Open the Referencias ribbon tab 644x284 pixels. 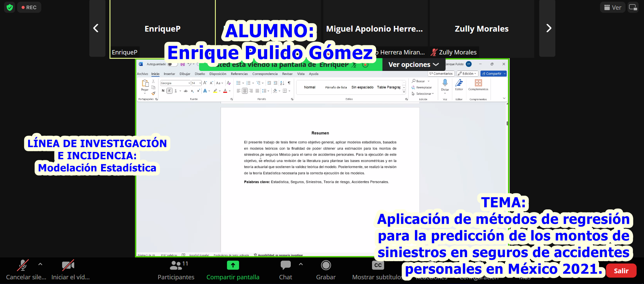tap(239, 74)
